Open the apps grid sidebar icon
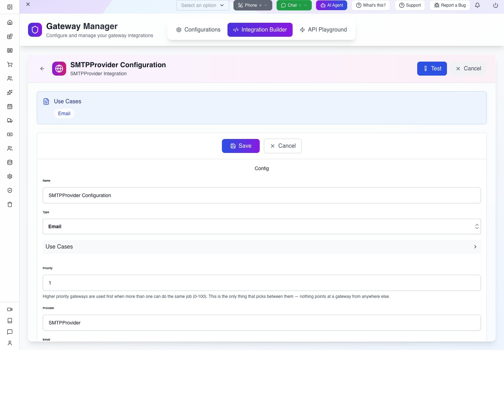Viewport: 504px width, 420px height. (x=10, y=36)
